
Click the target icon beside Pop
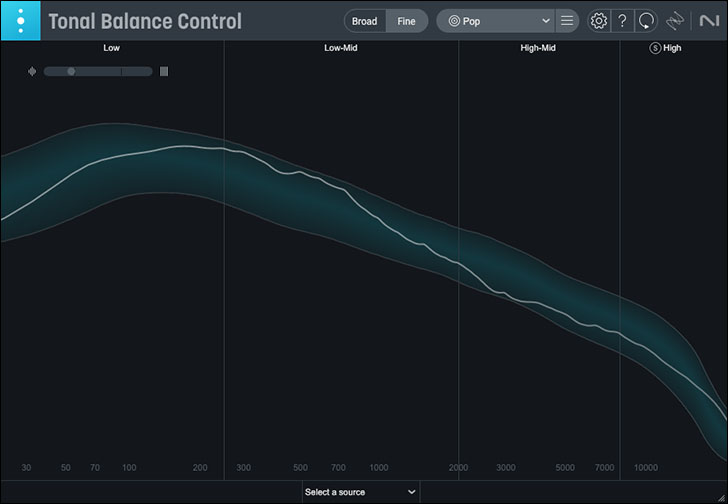pyautogui.click(x=454, y=21)
